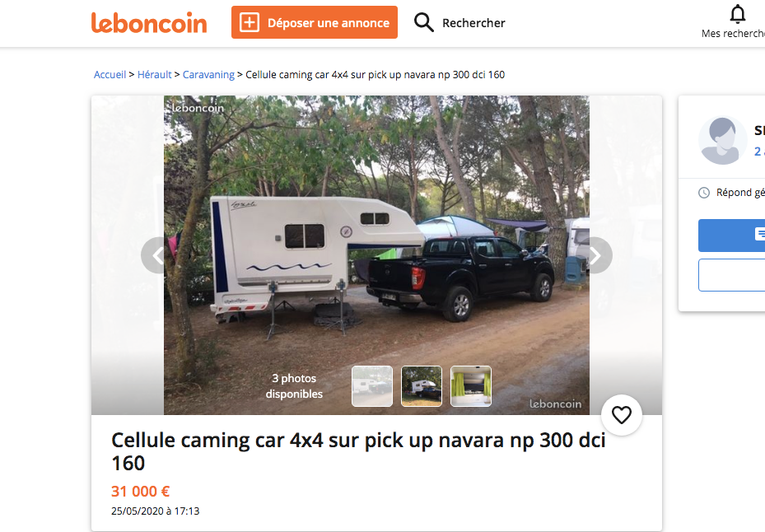Click the white outlined button in seller panel

731,275
